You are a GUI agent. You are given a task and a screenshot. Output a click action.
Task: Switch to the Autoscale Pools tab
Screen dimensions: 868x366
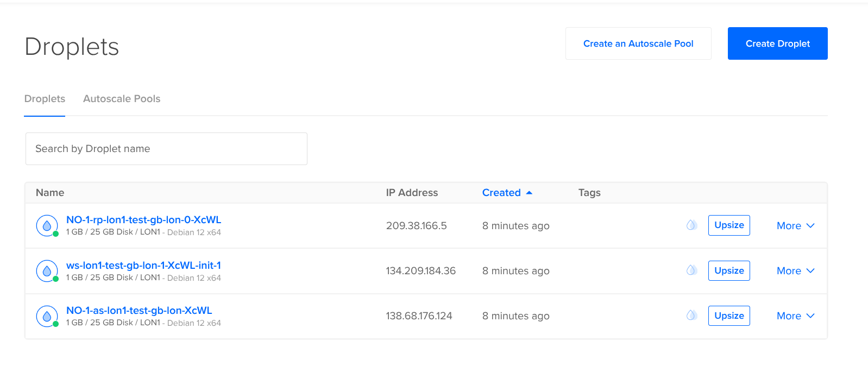tap(122, 99)
